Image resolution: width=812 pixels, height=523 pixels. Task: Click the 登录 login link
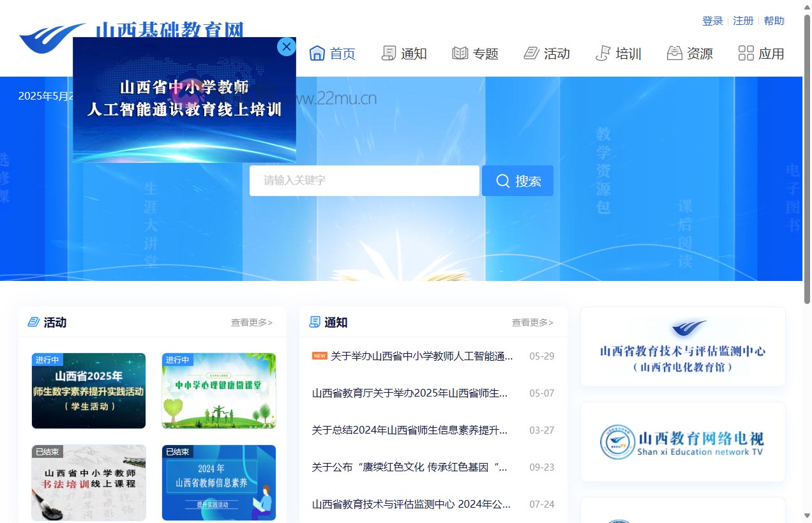tap(712, 20)
